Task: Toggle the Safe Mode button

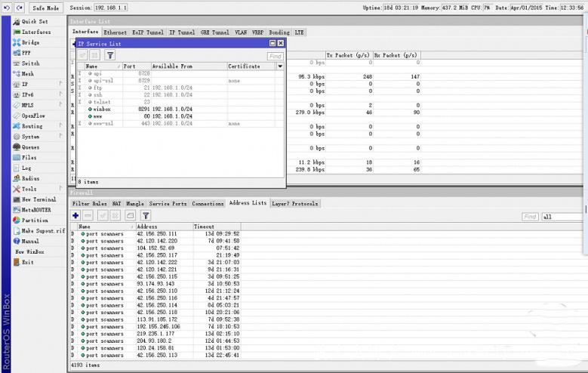Action: click(x=46, y=8)
